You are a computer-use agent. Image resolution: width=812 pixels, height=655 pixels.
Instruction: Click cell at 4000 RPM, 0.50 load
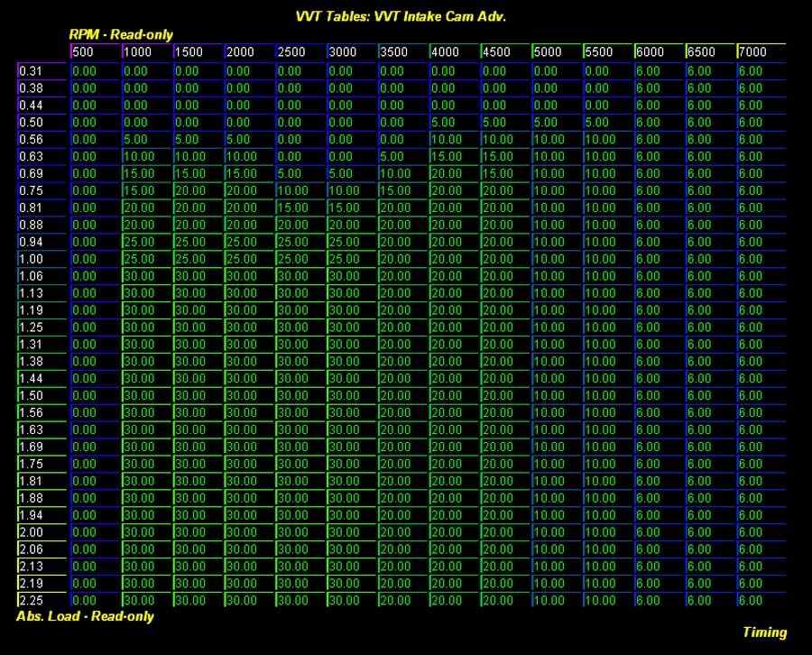454,123
